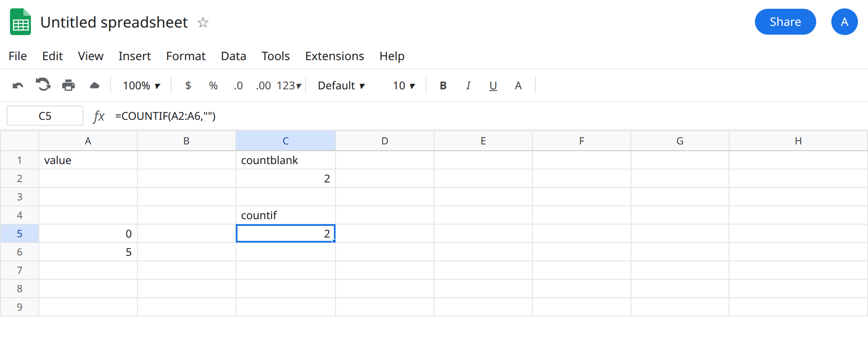Open the Insert menu
Screen dimensions: 868x359
(134, 56)
